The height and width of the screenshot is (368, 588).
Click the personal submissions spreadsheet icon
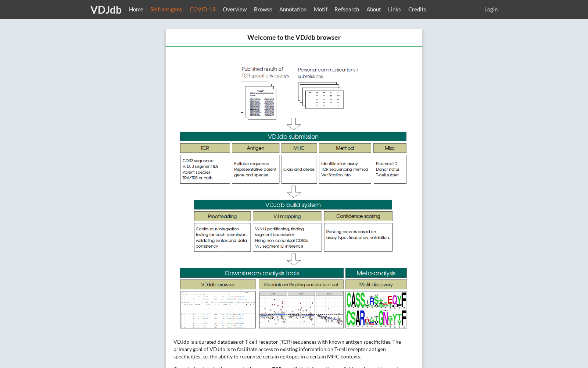coord(321,95)
